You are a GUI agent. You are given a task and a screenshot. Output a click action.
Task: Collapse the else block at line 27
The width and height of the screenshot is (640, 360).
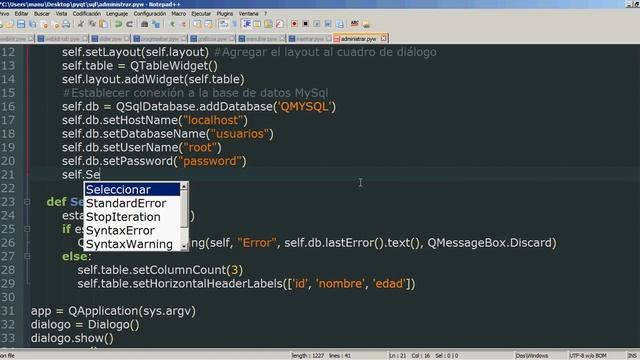(x=27, y=256)
